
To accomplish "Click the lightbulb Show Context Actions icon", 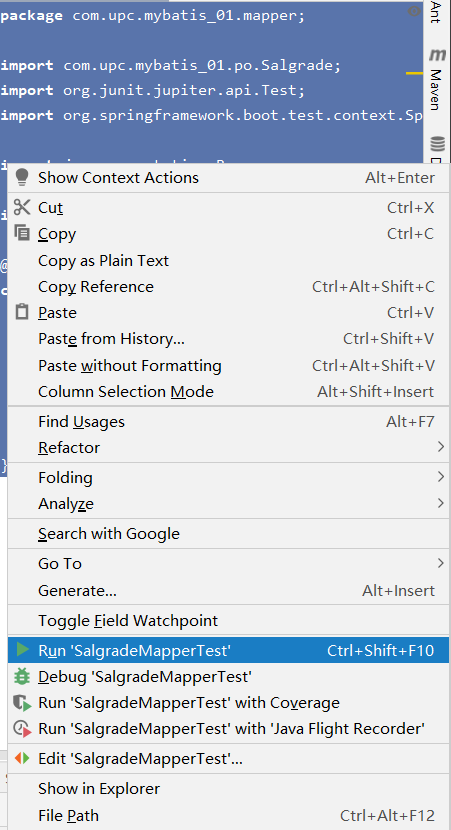I will [22, 177].
